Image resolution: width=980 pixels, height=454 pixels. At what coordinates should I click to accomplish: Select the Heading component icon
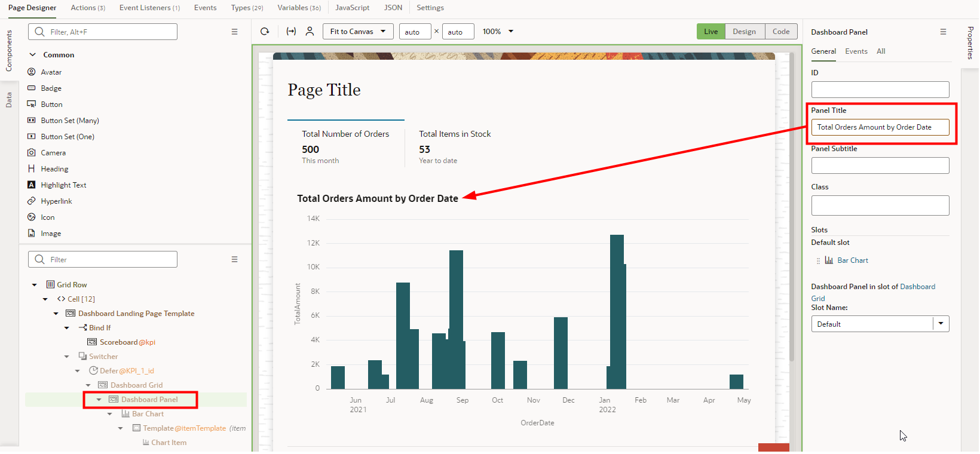click(x=32, y=168)
